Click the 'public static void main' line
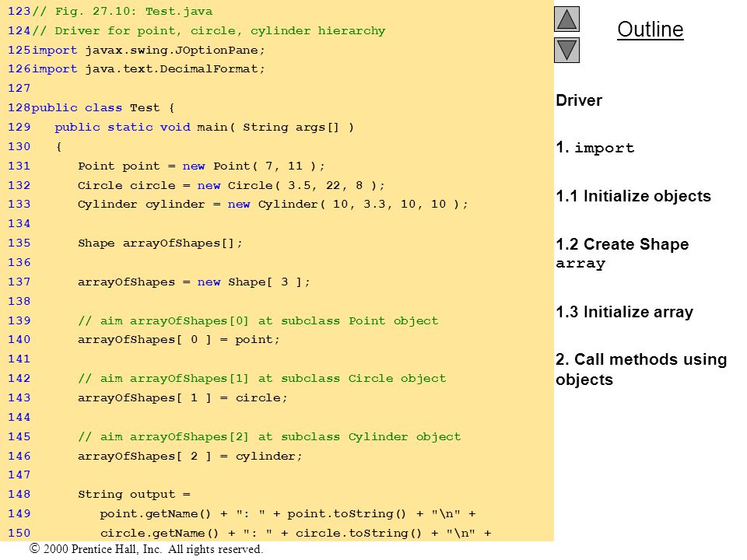Viewport: 747px width, 560px height. click(x=204, y=127)
